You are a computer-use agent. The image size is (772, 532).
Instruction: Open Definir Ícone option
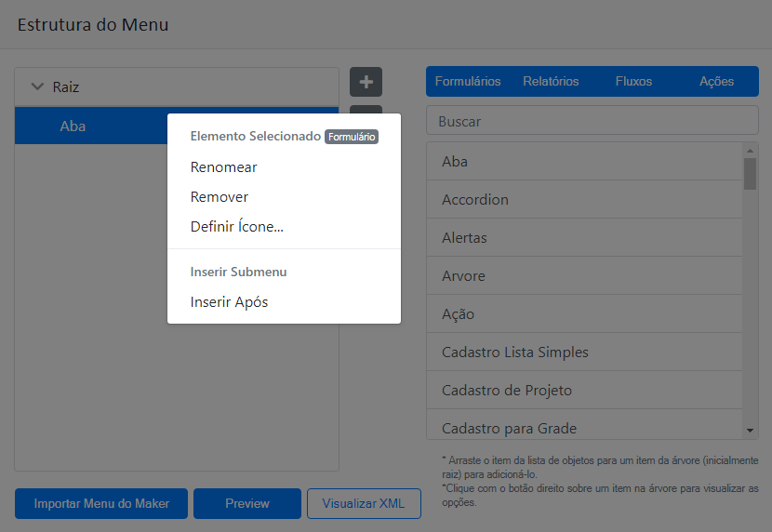click(x=237, y=227)
